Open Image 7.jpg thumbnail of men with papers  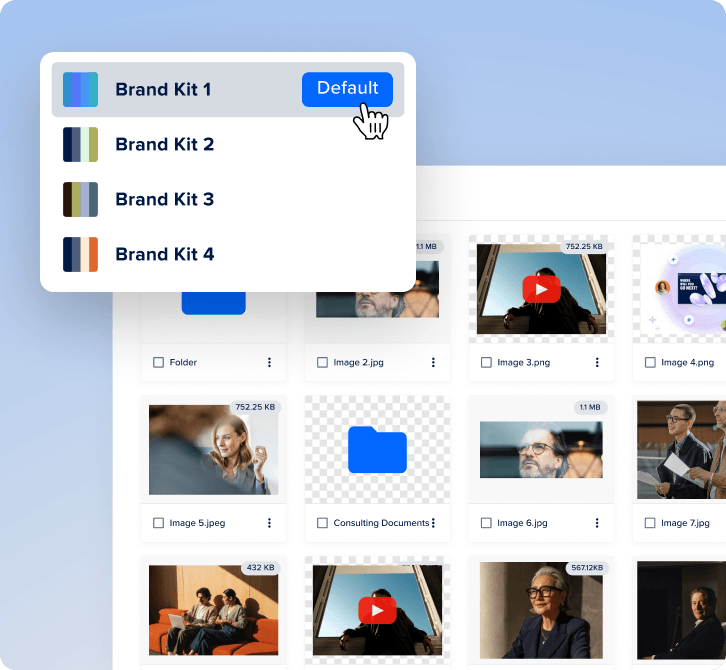682,450
